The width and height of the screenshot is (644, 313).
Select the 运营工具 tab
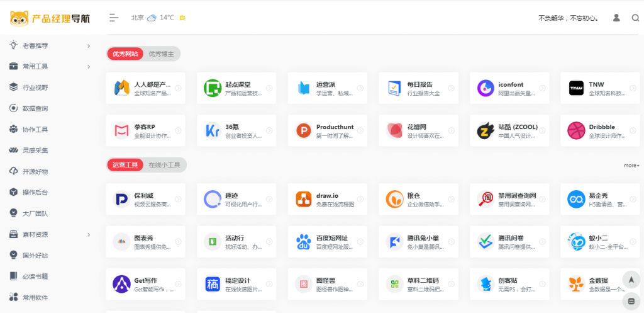point(125,165)
